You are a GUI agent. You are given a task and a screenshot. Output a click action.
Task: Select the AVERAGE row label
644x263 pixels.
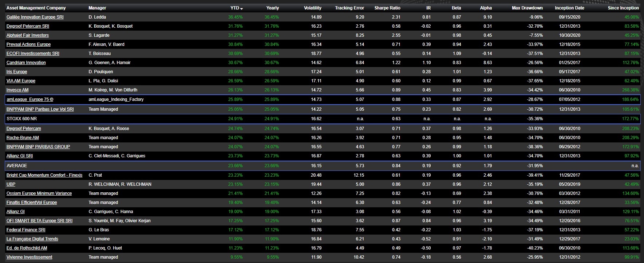tap(17, 166)
